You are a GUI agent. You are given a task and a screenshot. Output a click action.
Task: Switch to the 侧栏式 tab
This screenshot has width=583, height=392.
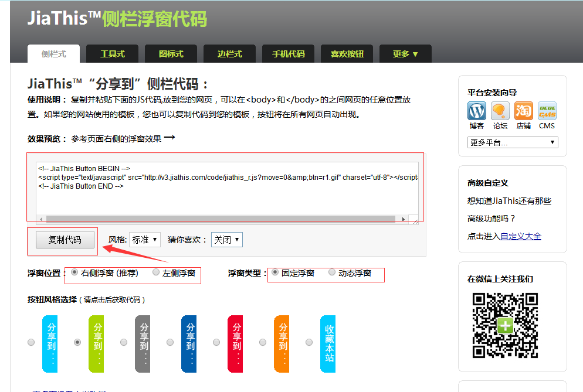(53, 54)
